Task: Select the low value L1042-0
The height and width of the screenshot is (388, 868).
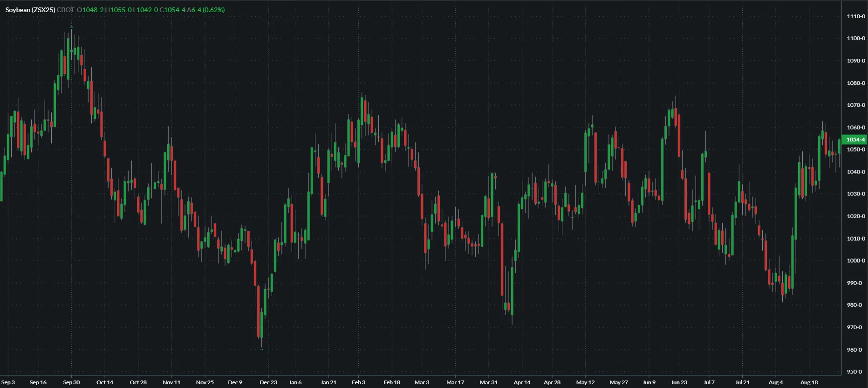Action: (x=145, y=10)
